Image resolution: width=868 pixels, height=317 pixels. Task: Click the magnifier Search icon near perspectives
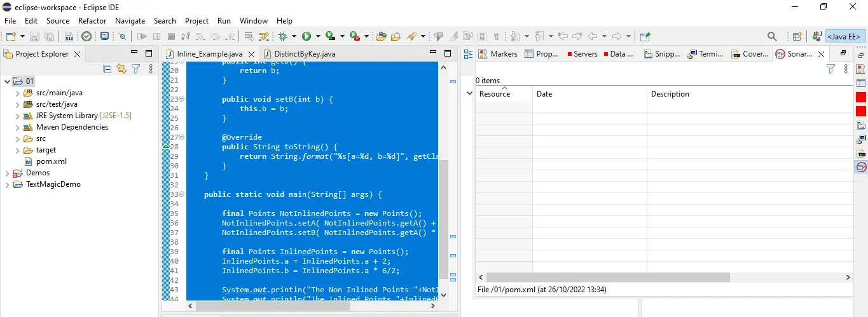click(x=772, y=37)
